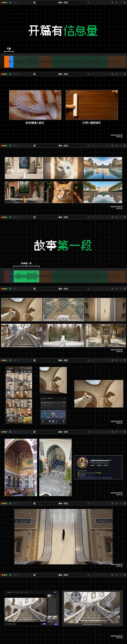
Task: Click download icon in black cat corridor window
Action: point(112,503)
